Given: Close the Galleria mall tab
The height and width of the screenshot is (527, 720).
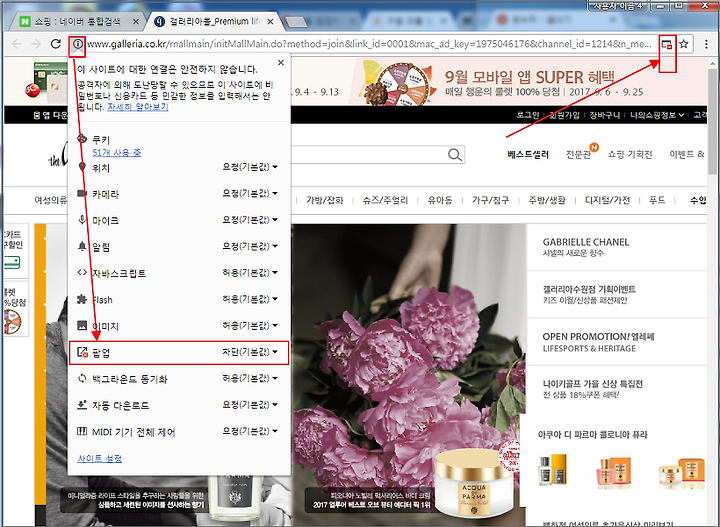Looking at the screenshot, I should tap(270, 22).
